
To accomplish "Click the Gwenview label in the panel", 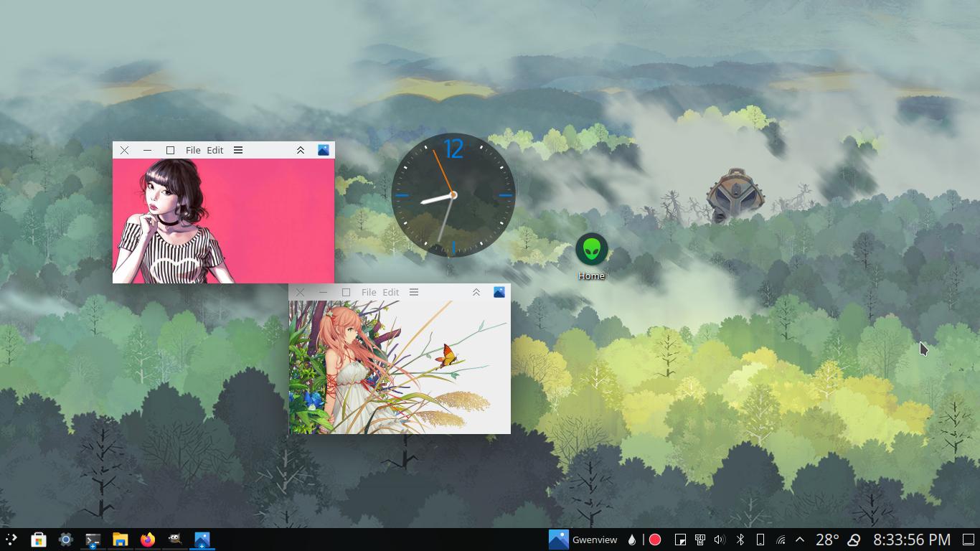I will tap(595, 540).
